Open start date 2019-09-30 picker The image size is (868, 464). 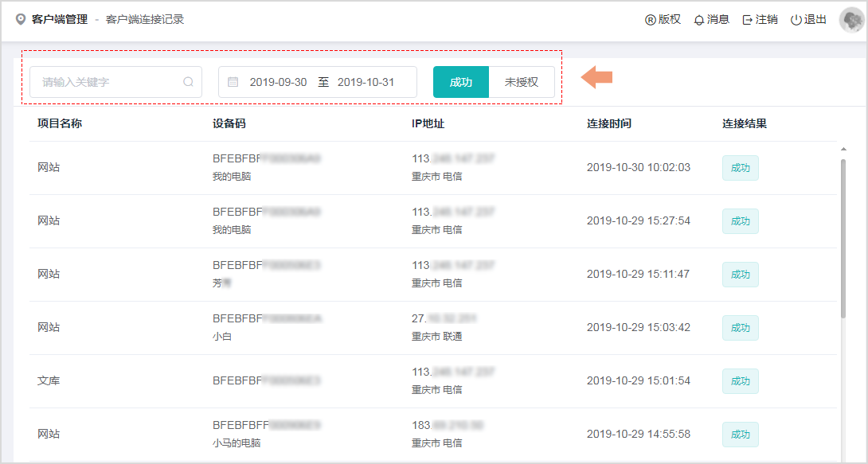pos(278,82)
